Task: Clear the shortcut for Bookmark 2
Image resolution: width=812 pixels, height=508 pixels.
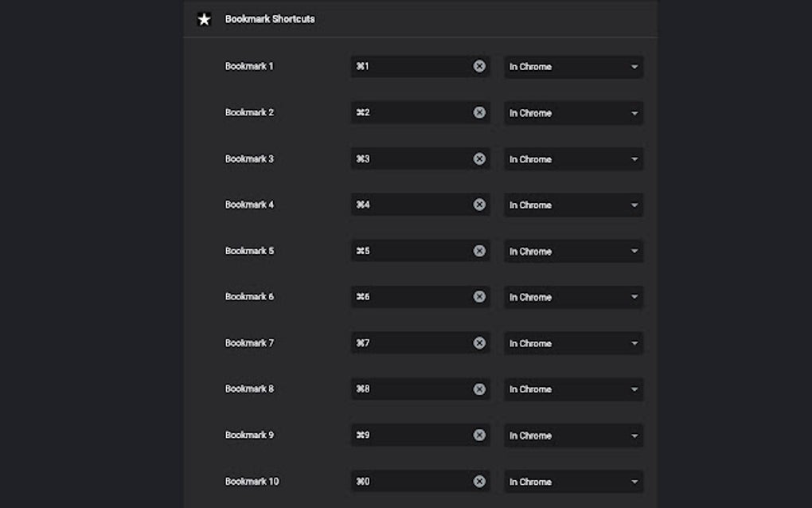Action: (479, 112)
